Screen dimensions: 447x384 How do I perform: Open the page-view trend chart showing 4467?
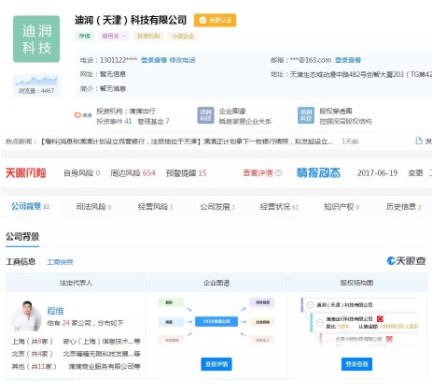pyautogui.click(x=36, y=85)
